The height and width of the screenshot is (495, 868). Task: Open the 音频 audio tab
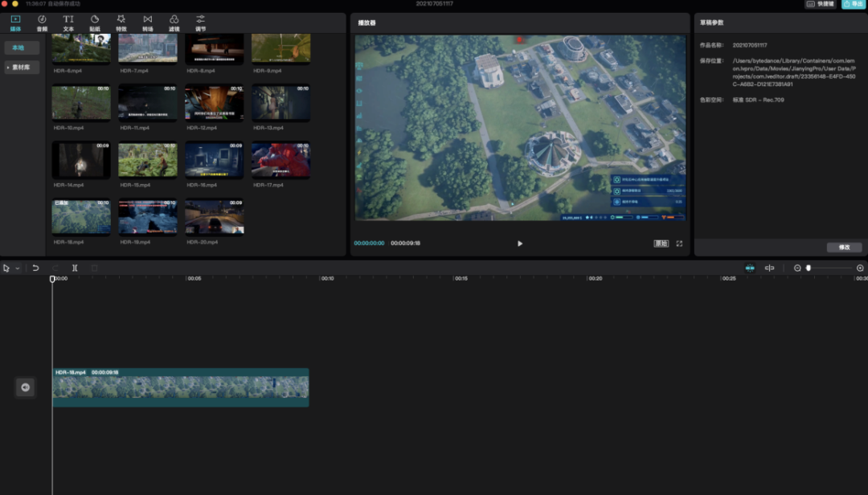click(42, 22)
